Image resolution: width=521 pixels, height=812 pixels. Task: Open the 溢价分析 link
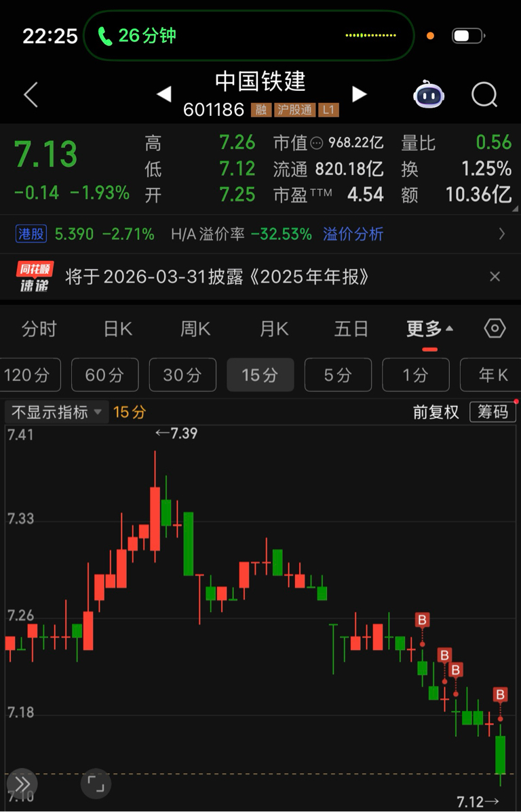(353, 234)
